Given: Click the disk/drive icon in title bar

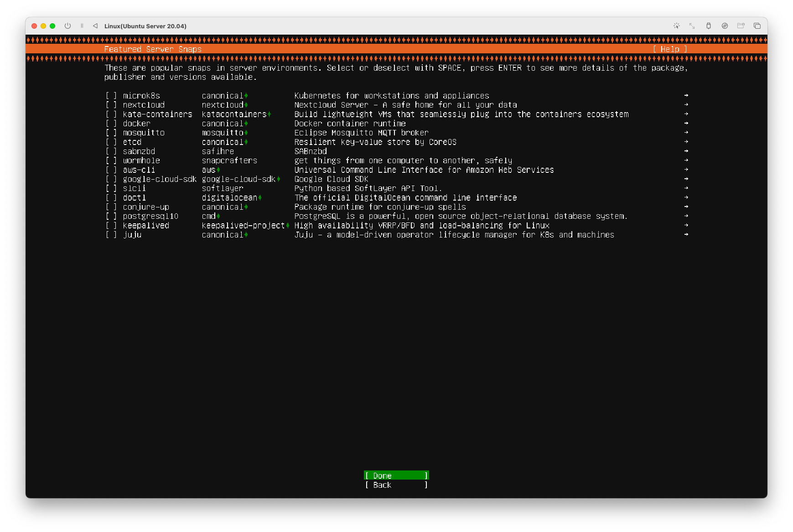Looking at the screenshot, I should pos(725,26).
